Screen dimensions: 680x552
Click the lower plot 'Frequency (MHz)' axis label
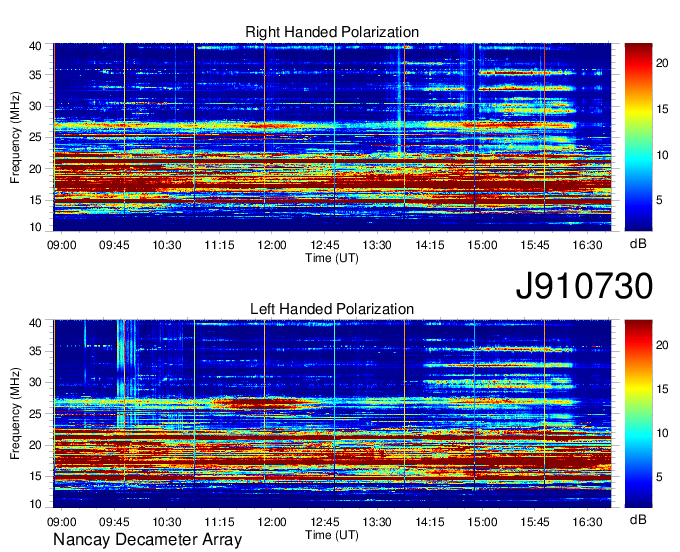point(15,414)
